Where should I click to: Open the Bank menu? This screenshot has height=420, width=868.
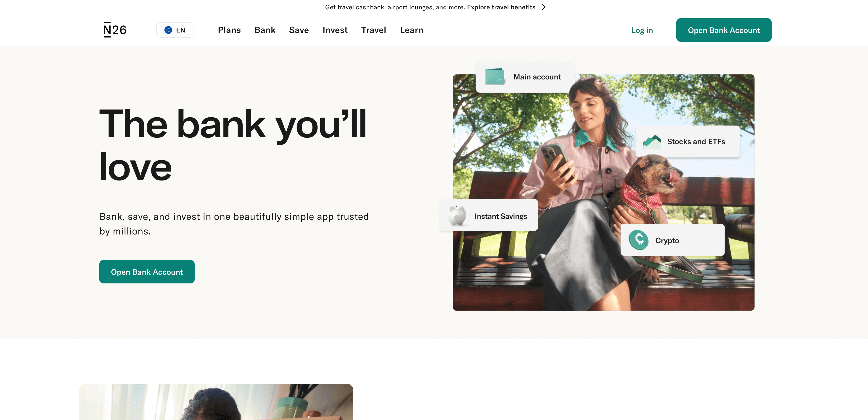[x=265, y=30]
